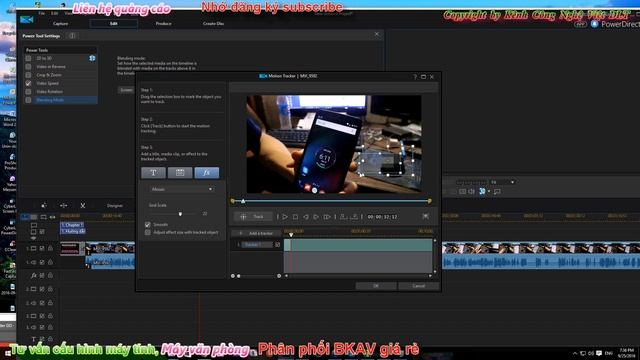Lock video track 1 with lock icon
Viewport: 640px width, 360px height.
(50, 248)
